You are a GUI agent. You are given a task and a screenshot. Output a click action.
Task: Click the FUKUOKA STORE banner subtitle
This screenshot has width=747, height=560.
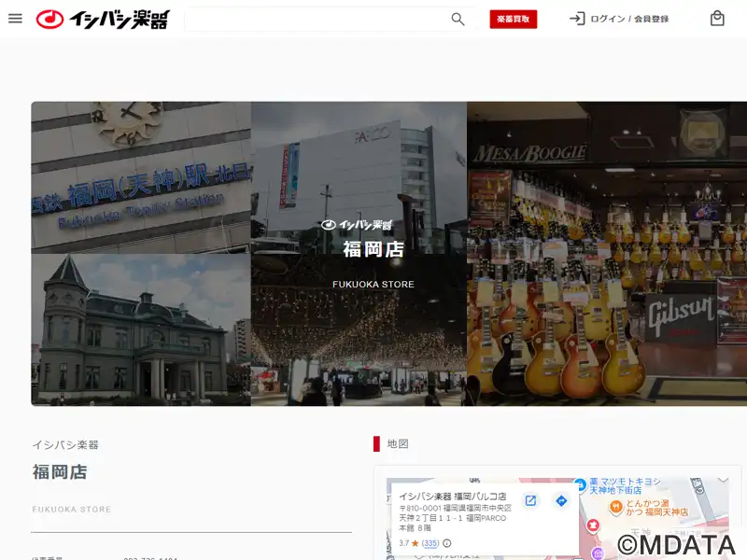373,285
